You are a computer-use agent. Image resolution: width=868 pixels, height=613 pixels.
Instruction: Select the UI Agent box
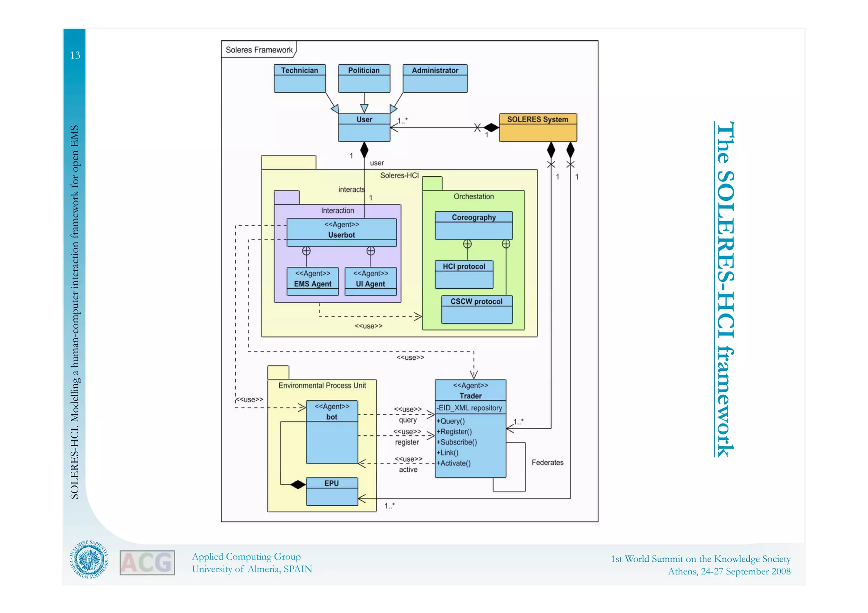(370, 281)
